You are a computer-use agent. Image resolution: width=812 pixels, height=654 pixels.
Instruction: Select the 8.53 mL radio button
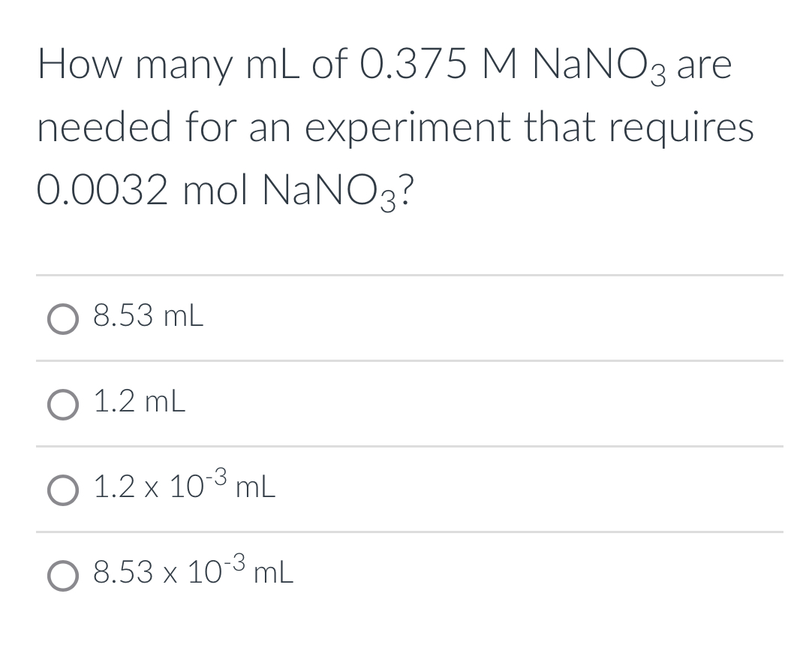point(63,319)
